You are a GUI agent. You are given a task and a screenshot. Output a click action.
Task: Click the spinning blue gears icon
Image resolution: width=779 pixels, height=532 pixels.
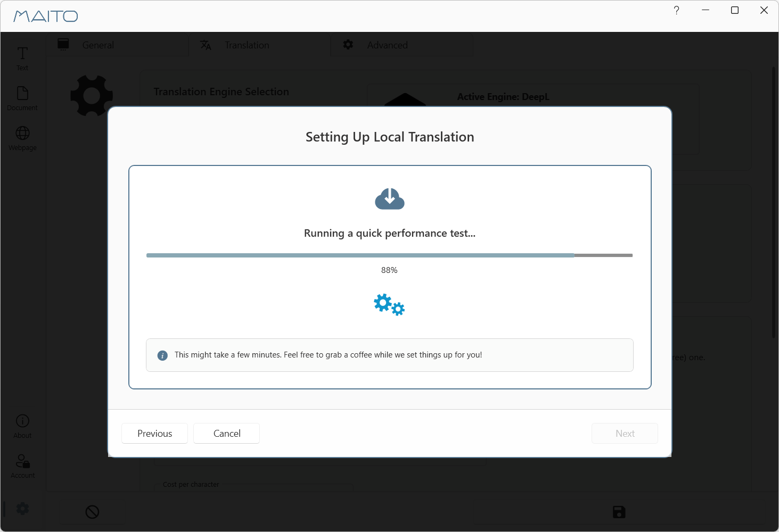[x=389, y=304]
